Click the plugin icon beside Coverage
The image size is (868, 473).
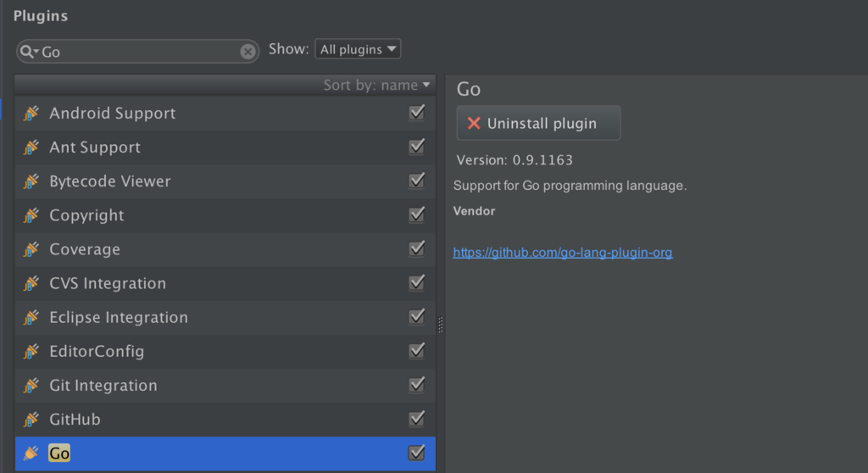click(x=31, y=249)
